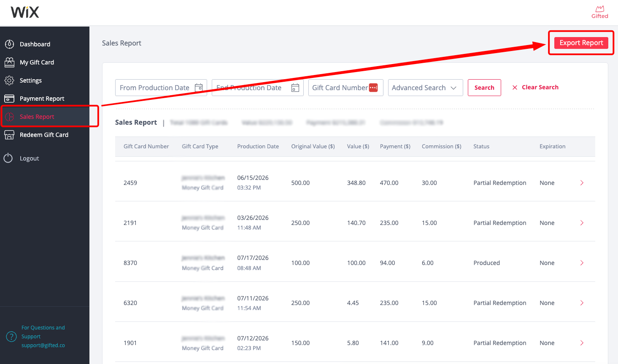The image size is (618, 364).
Task: Click Partial Redemption status for card 2459
Action: point(500,183)
